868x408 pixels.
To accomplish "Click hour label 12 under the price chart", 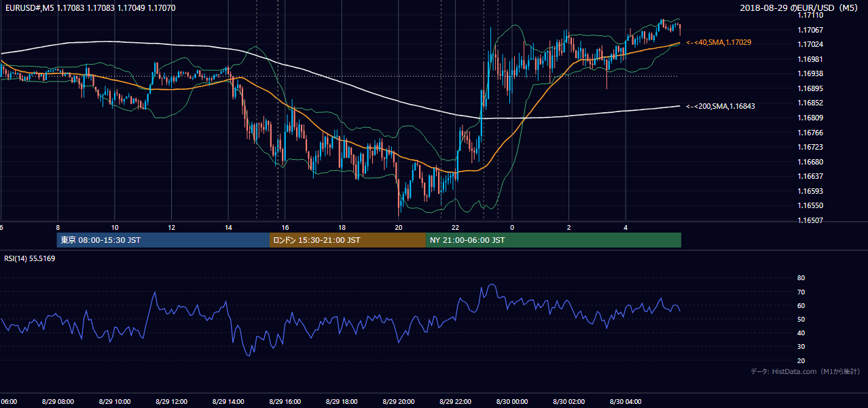I will (x=171, y=228).
